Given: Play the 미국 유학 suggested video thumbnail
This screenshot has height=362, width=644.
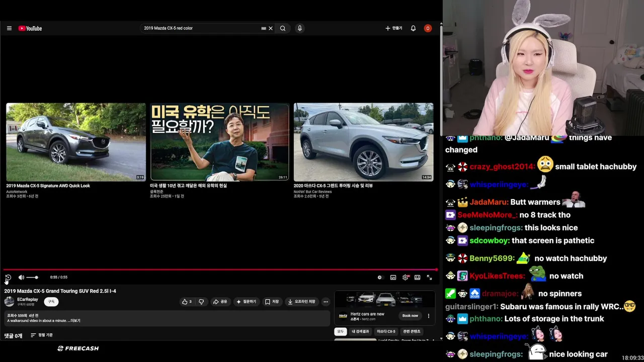Looking at the screenshot, I should click(220, 142).
